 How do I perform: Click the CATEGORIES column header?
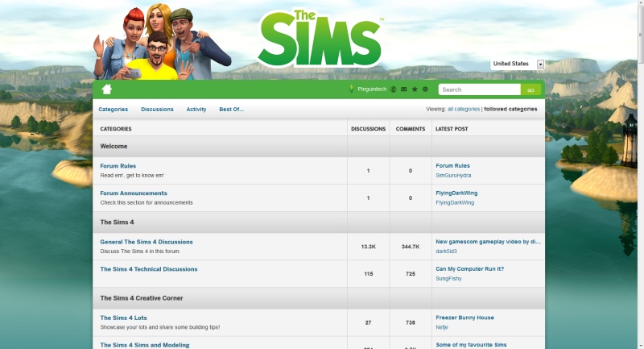pos(116,129)
